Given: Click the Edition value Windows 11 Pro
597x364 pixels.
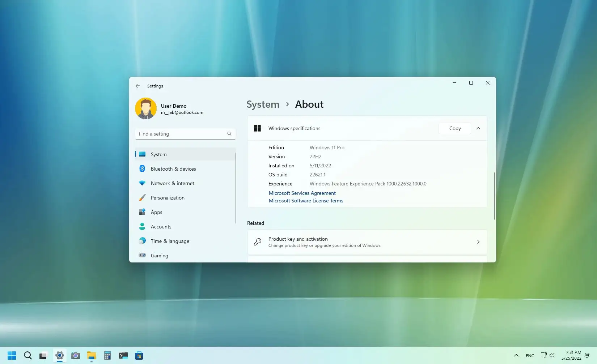Looking at the screenshot, I should pos(327,147).
